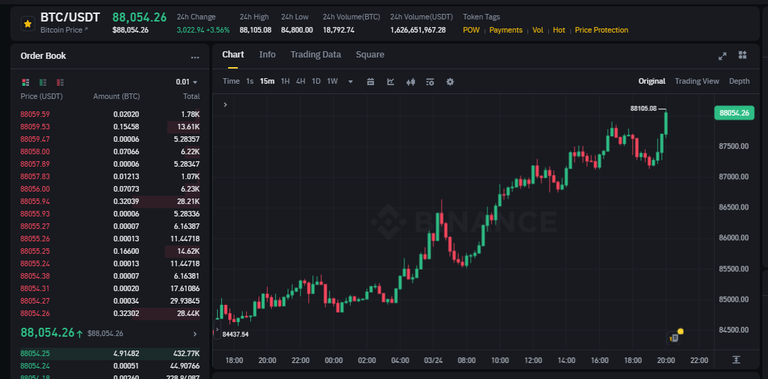The image size is (768, 379).
Task: Open the calendar date picker icon
Action: [371, 82]
